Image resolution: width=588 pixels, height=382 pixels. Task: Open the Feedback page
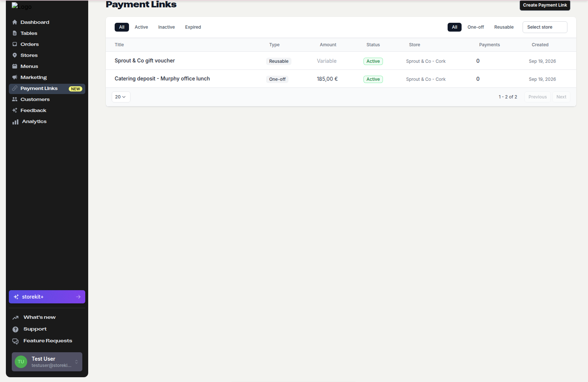pos(47,111)
